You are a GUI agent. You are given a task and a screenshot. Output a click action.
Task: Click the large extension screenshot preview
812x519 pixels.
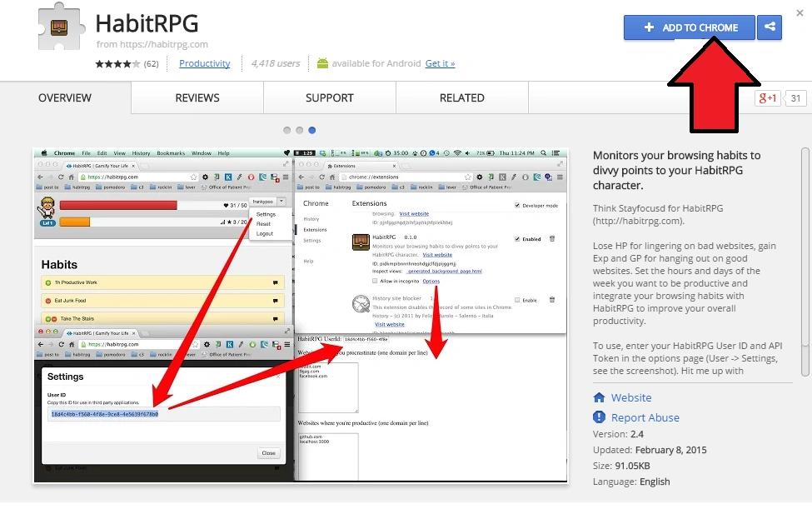coord(301,316)
